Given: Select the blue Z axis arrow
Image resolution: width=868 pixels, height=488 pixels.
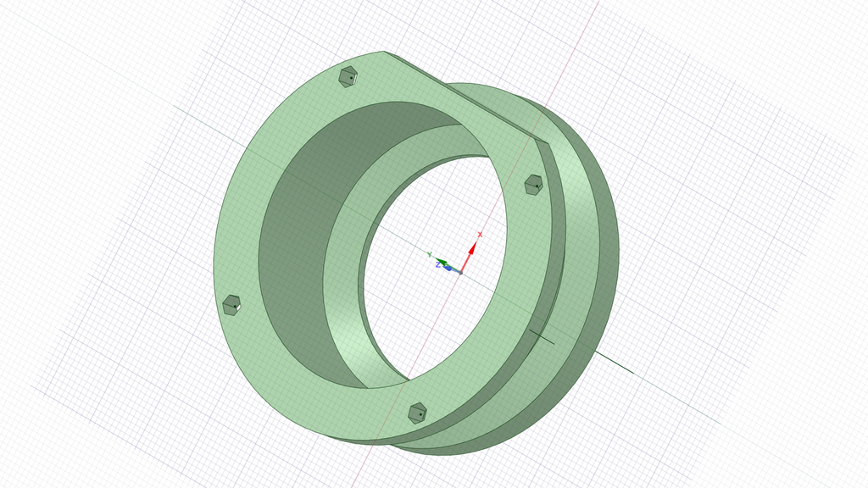Looking at the screenshot, I should tap(449, 269).
